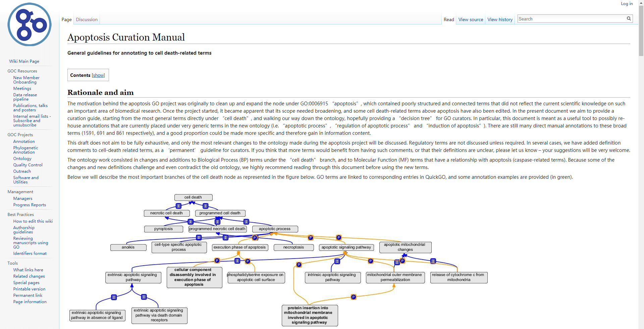This screenshot has height=329, width=644.
Task: Show the Contents table
Action: coord(98,75)
